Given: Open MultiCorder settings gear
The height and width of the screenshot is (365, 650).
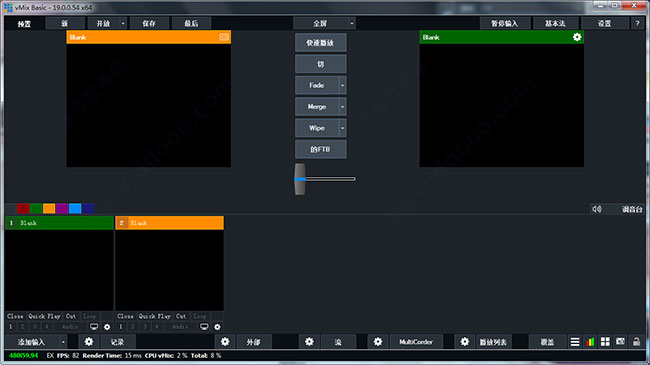Looking at the screenshot, I should pos(378,342).
